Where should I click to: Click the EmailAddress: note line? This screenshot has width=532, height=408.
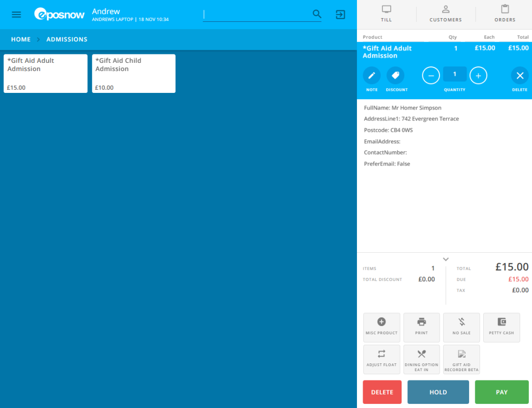click(382, 141)
